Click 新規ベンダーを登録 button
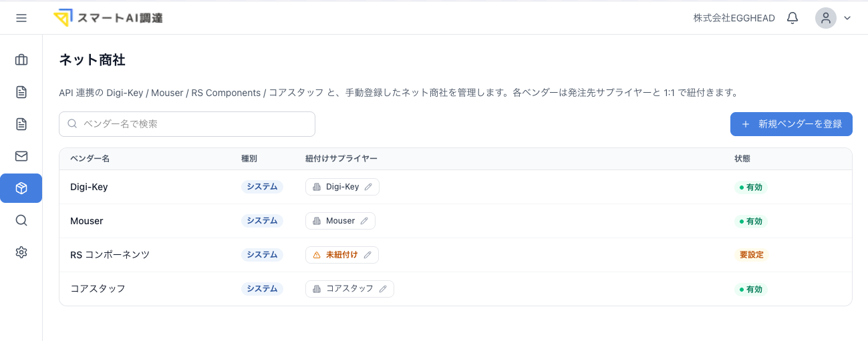 pyautogui.click(x=791, y=124)
